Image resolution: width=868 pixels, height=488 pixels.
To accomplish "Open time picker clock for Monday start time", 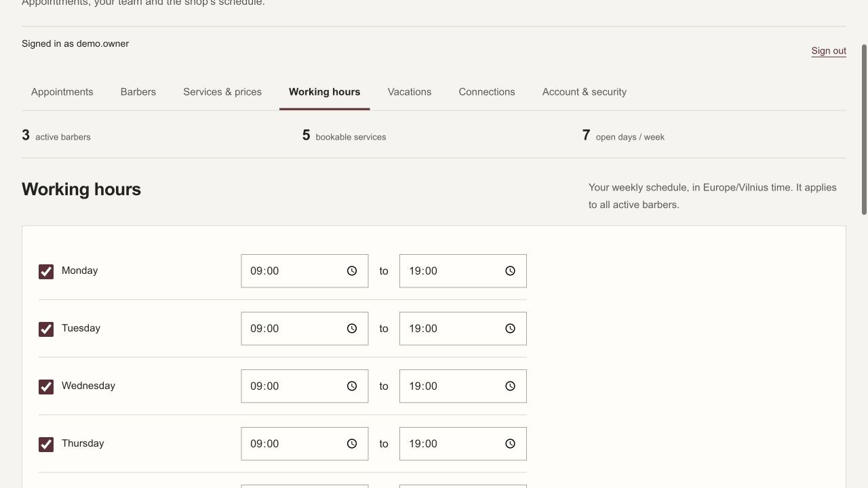I will [x=352, y=271].
